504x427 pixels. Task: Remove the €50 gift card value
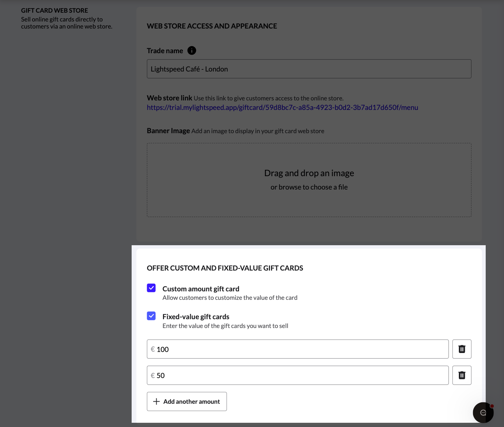click(461, 375)
